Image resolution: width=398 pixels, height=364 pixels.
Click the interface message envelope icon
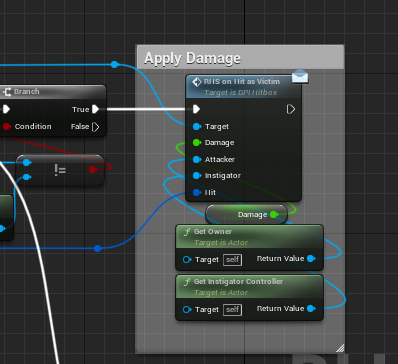click(x=300, y=76)
